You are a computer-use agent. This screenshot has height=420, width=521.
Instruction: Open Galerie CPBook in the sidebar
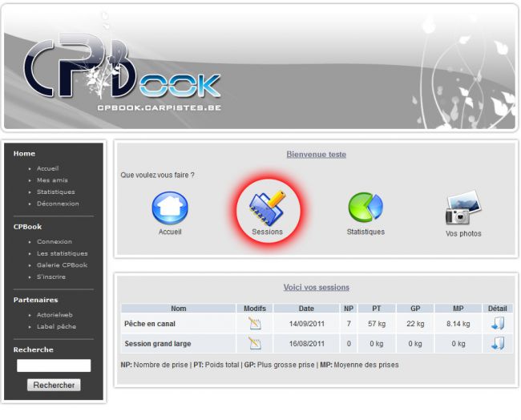[x=63, y=265]
